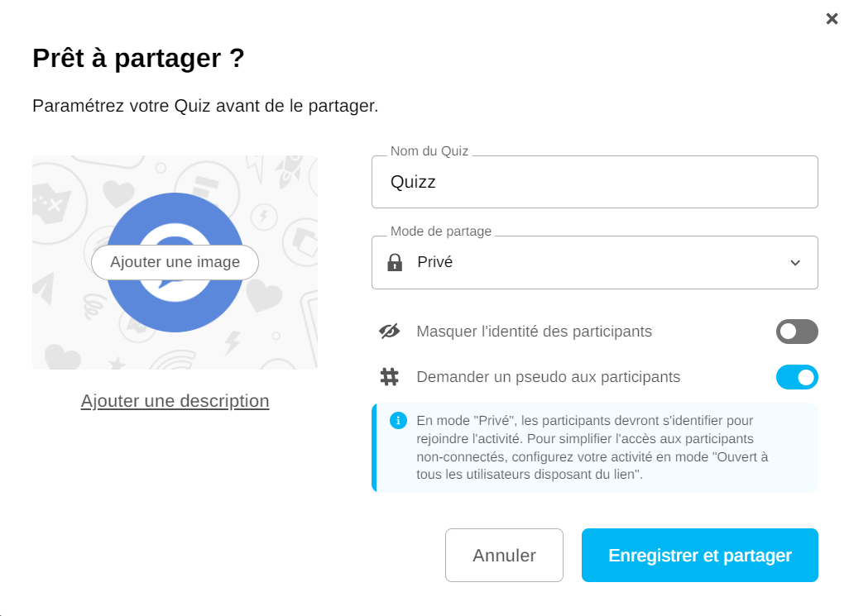Enable hiding participants' identity
The width and height of the screenshot is (849, 616).
tap(796, 332)
